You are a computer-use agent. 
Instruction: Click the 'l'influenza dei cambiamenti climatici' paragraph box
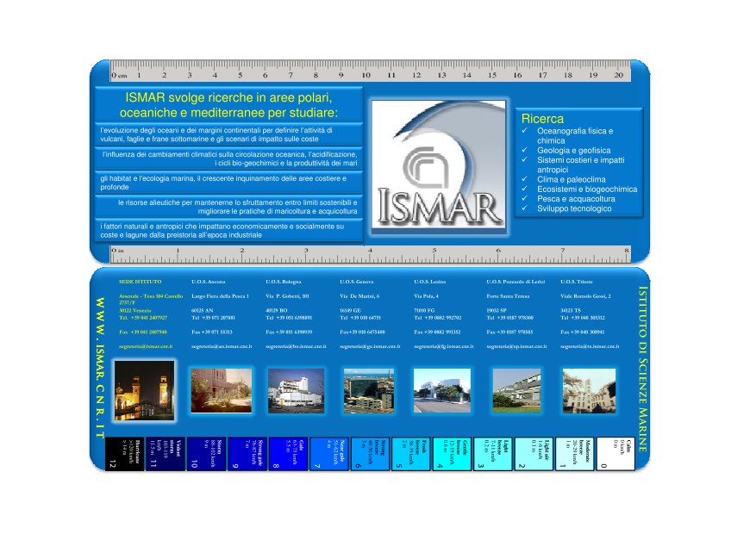[x=229, y=158]
